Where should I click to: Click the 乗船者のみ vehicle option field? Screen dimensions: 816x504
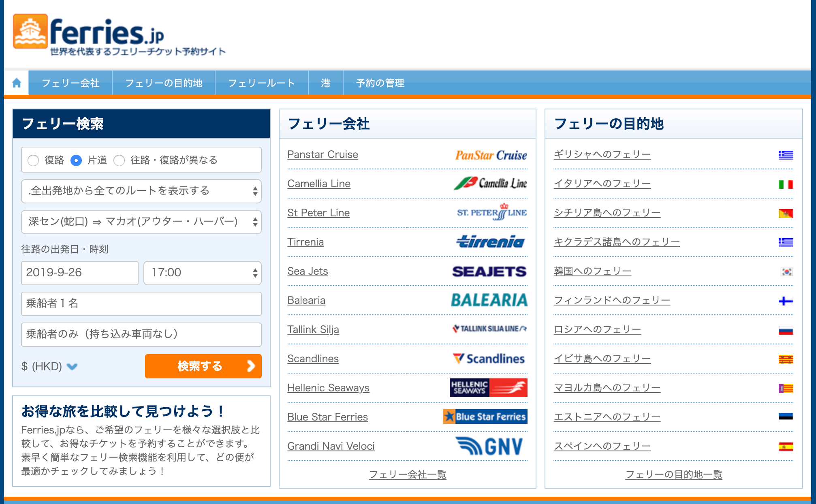tap(141, 334)
